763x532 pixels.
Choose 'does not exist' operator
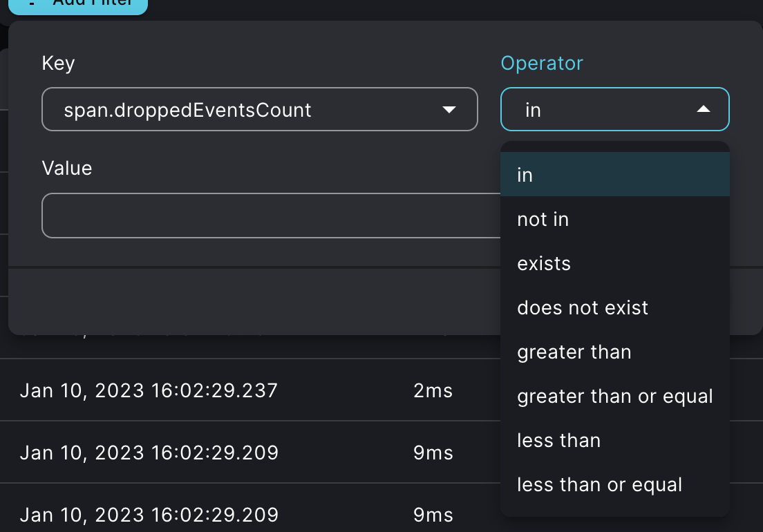[614, 307]
